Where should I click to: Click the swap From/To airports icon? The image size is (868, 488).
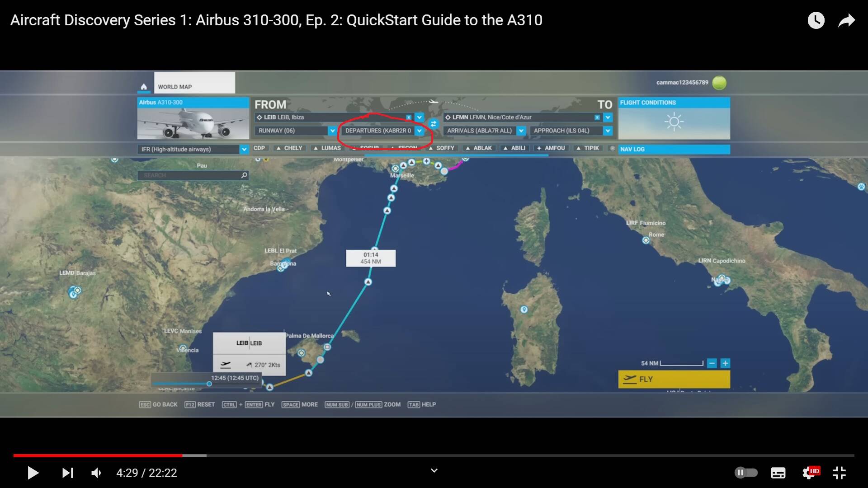[x=434, y=123]
